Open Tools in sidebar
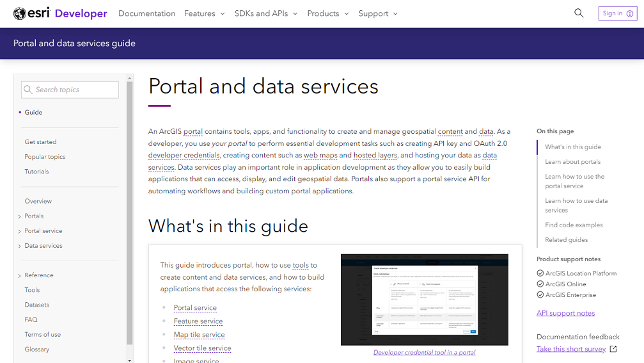The height and width of the screenshot is (363, 644). [x=32, y=290]
